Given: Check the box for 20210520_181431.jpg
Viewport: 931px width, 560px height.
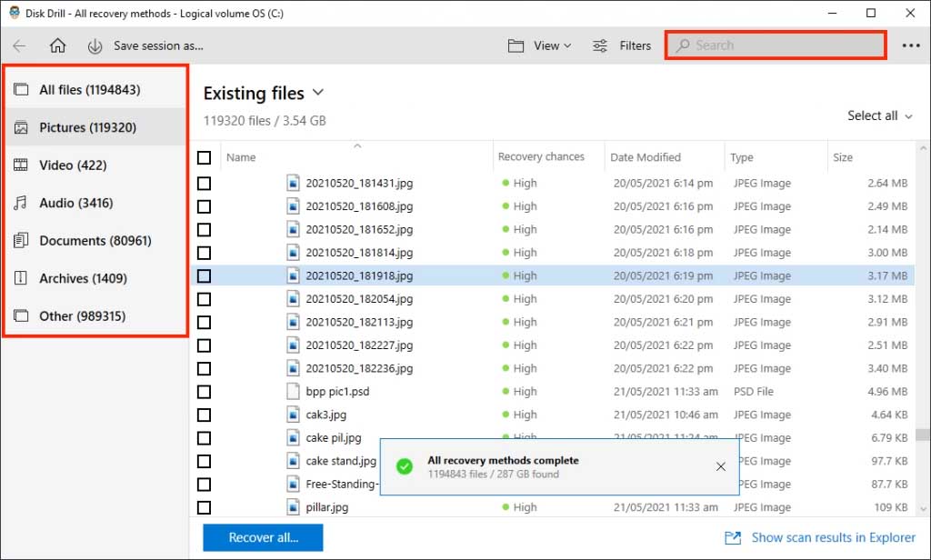Looking at the screenshot, I should [x=204, y=183].
